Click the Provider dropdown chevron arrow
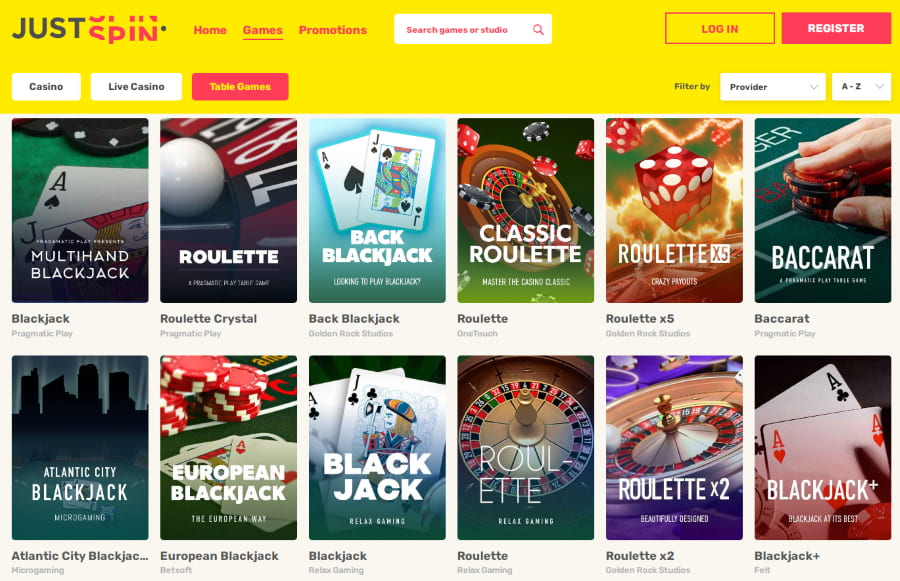900x581 pixels. pos(813,87)
